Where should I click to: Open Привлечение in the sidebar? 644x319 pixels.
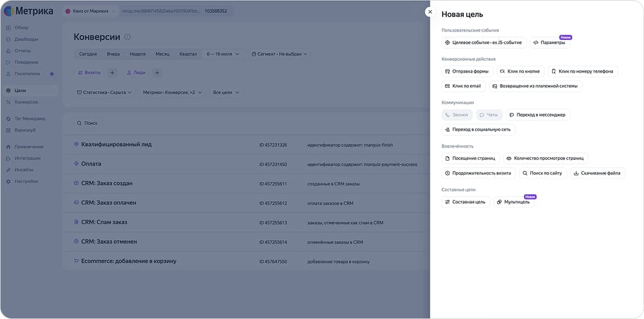(29, 146)
